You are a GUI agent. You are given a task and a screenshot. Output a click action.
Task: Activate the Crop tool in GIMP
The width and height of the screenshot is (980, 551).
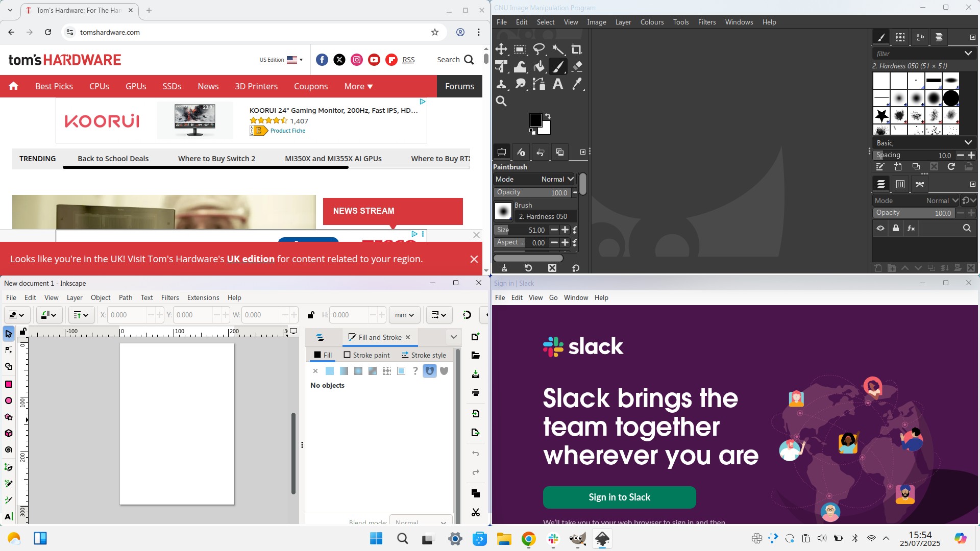[577, 49]
